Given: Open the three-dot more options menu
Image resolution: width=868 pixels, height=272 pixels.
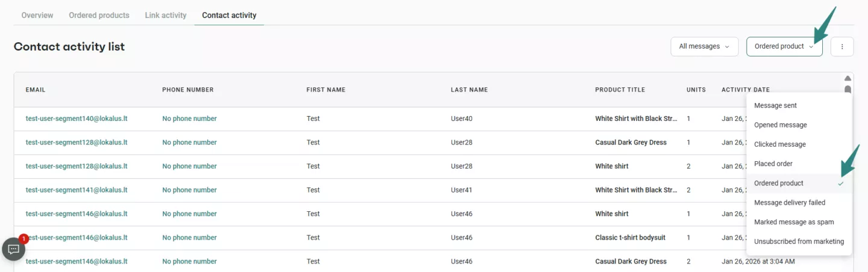Looking at the screenshot, I should (x=841, y=46).
